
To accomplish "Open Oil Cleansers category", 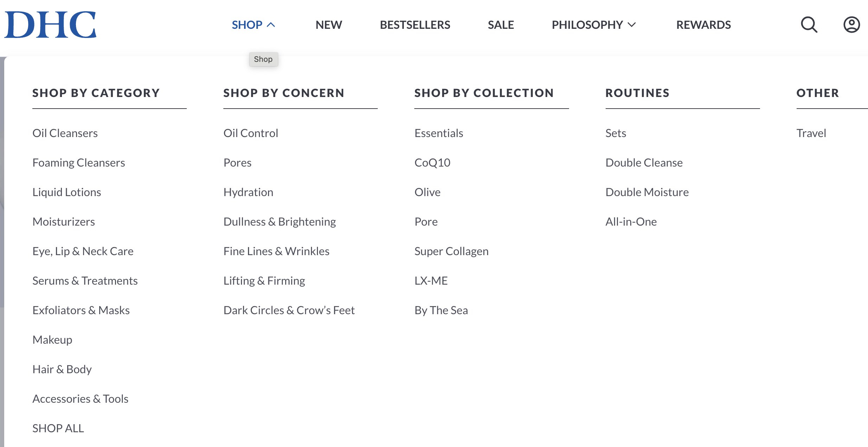I will click(65, 133).
